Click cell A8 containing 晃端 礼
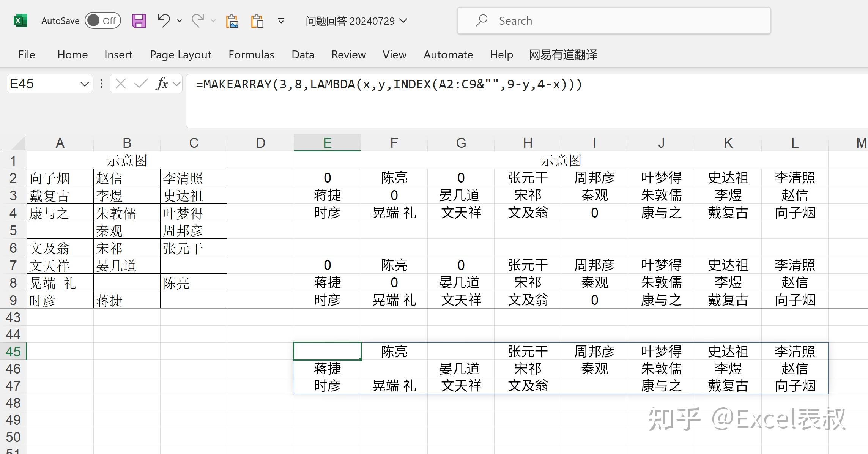Screen dimensions: 868x454 [x=60, y=283]
